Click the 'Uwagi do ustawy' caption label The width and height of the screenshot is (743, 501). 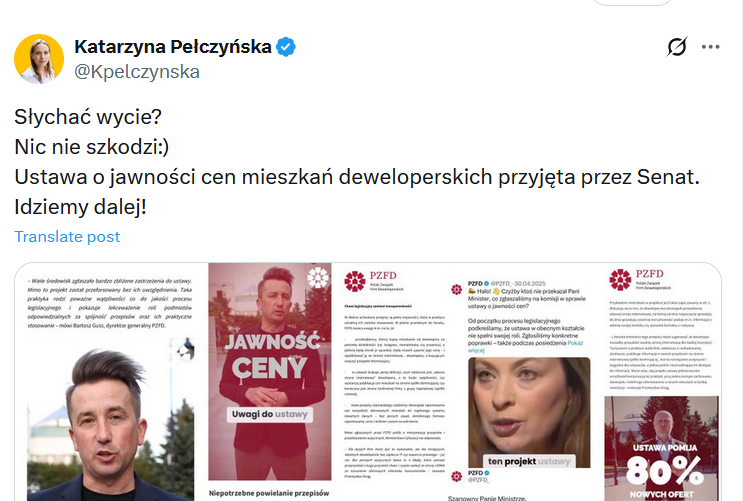coord(270,414)
